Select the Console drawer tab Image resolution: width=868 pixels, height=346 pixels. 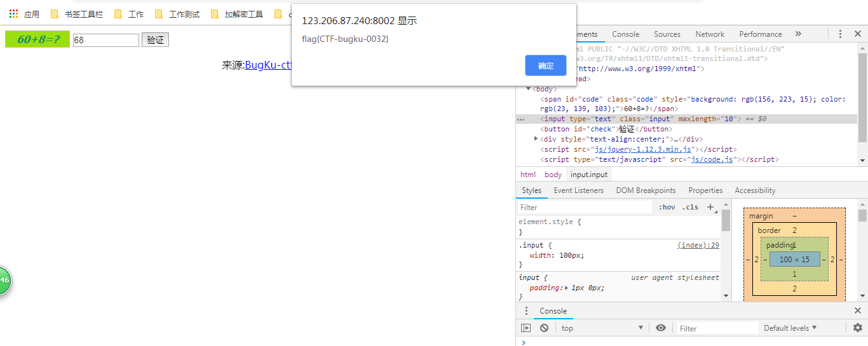click(553, 311)
